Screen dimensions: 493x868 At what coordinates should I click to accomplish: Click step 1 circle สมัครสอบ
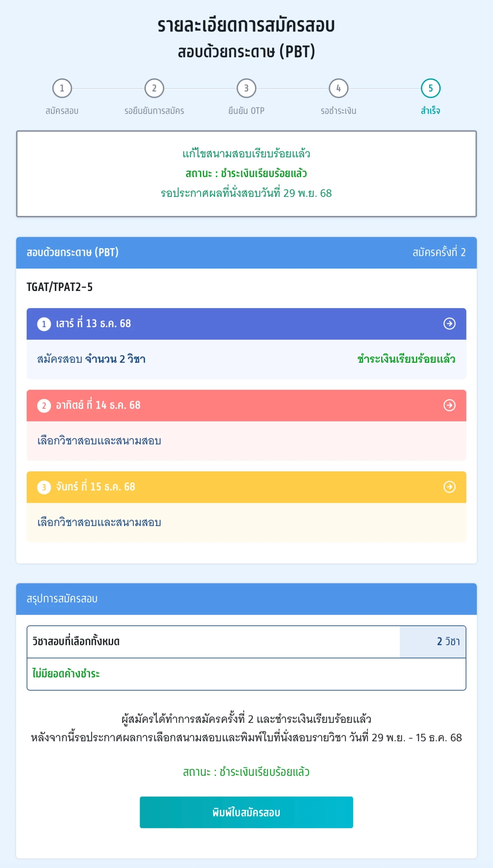62,88
